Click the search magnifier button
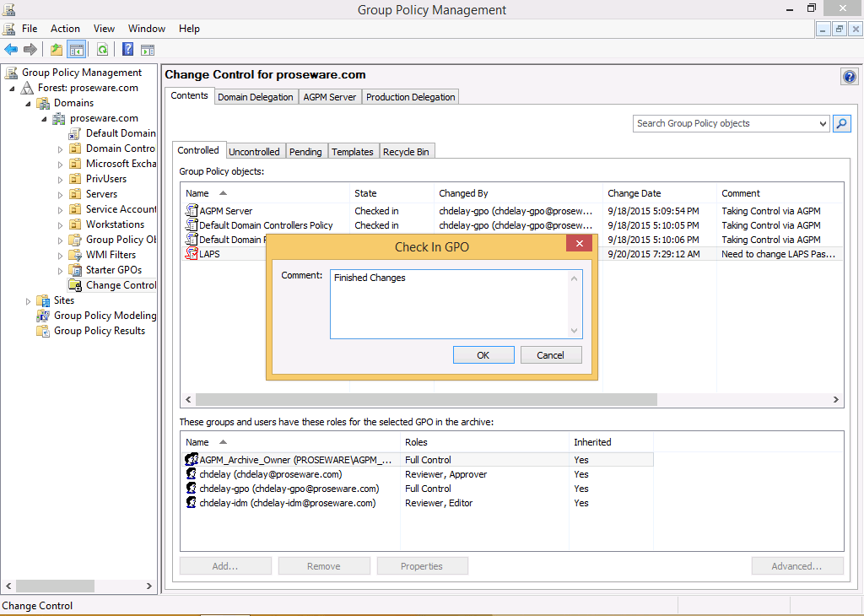864x616 pixels. (841, 124)
